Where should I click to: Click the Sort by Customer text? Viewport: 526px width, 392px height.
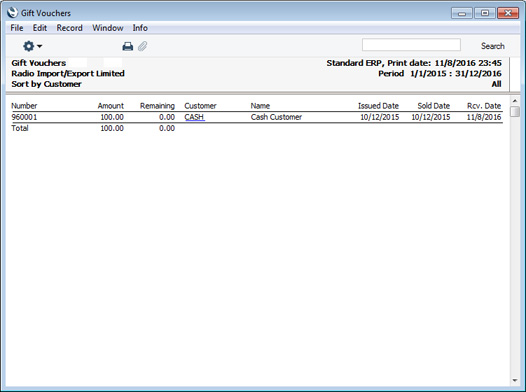click(x=46, y=84)
